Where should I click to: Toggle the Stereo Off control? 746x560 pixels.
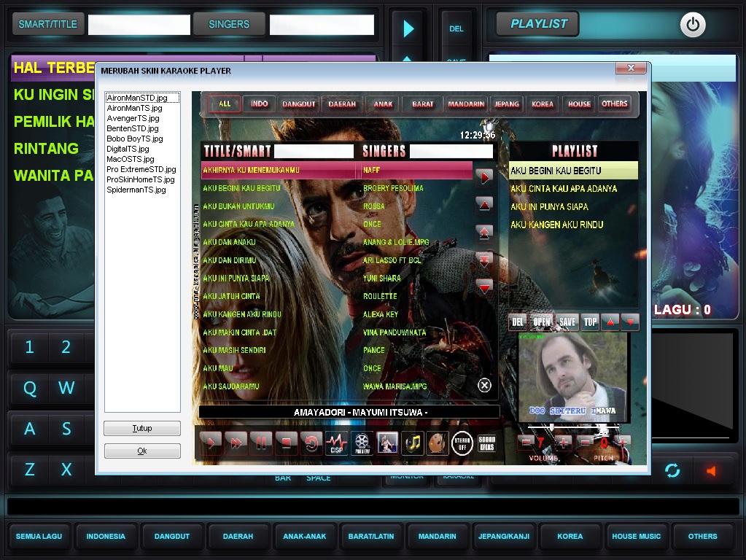[x=462, y=443]
